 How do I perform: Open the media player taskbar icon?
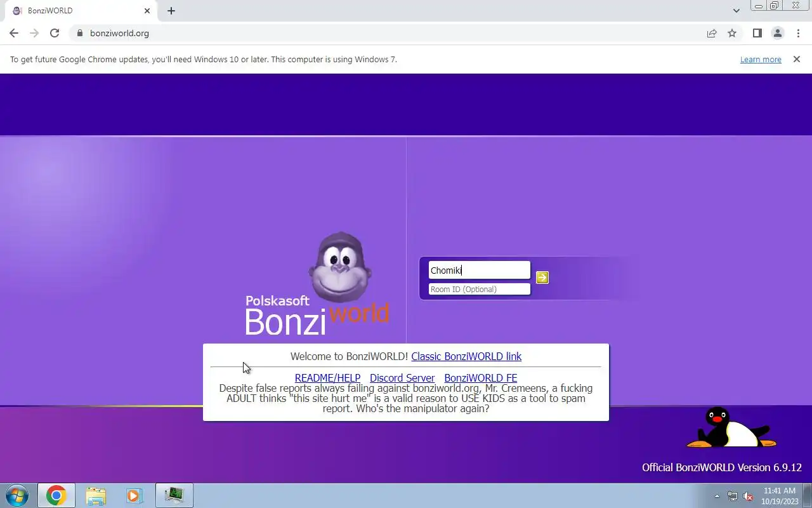(x=134, y=495)
